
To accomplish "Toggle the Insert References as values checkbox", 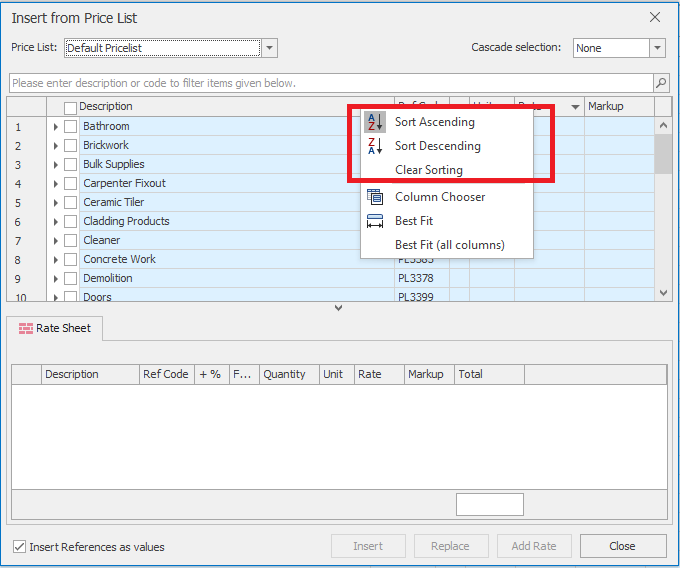I will point(20,547).
